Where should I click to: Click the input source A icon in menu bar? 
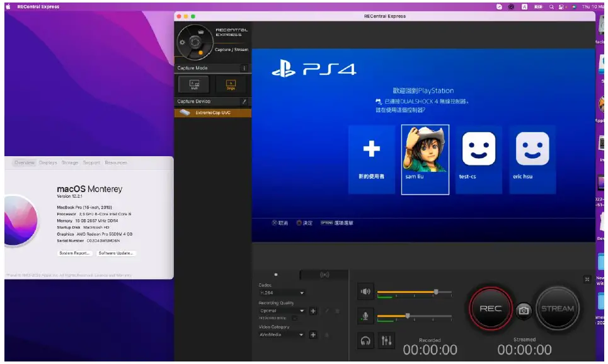(x=524, y=6)
